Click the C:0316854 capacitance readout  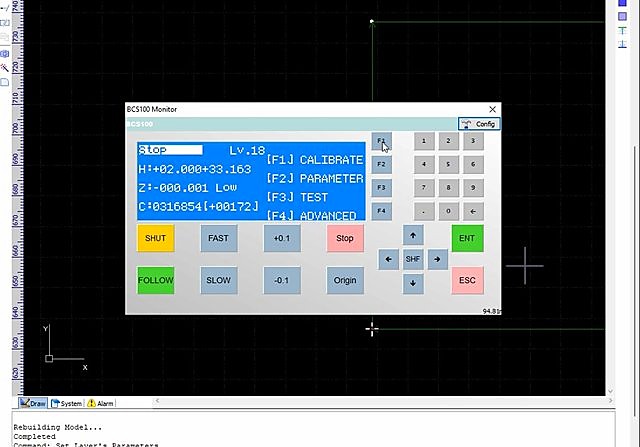tap(198, 207)
